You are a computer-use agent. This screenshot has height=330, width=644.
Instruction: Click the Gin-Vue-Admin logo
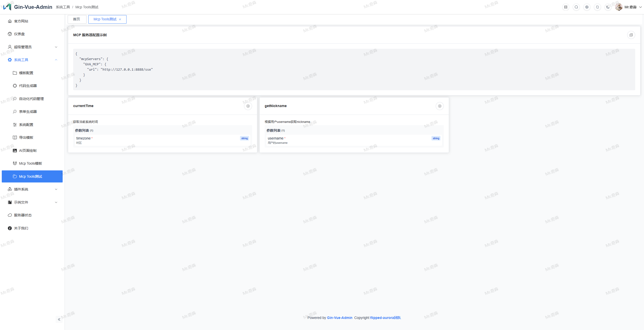(7, 7)
